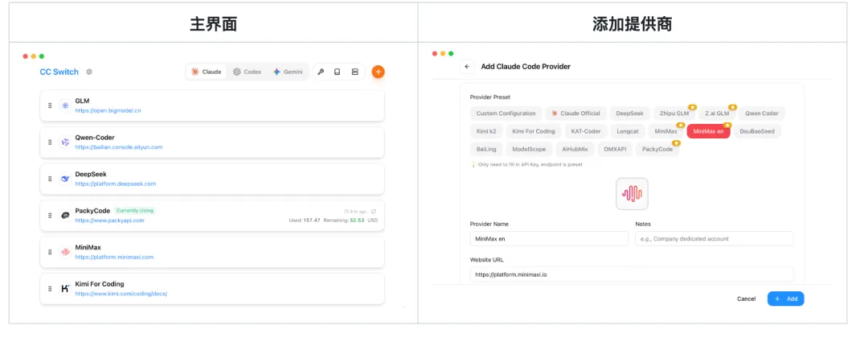This screenshot has width=868, height=338.
Task: Go back with the arrow in Add Provider
Action: tap(467, 67)
